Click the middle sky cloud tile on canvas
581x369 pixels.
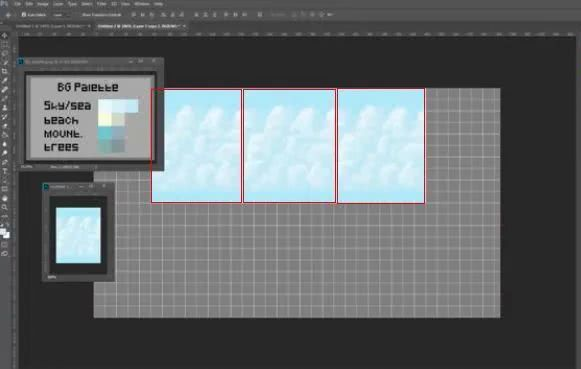289,146
